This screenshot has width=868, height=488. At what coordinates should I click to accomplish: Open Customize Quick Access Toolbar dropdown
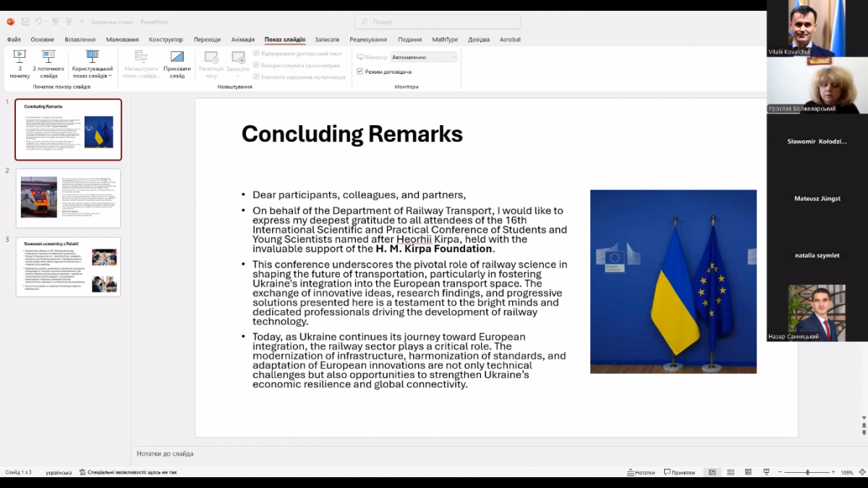click(82, 22)
